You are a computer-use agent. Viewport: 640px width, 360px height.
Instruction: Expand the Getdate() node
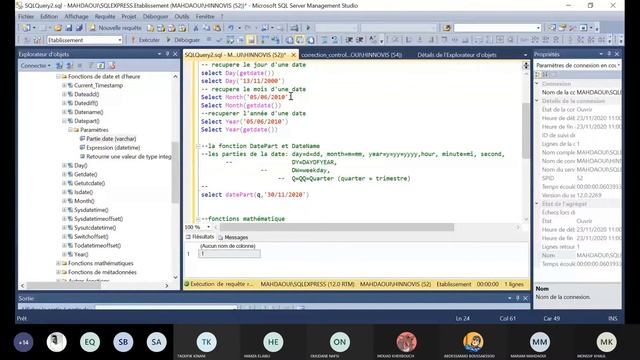(64, 174)
